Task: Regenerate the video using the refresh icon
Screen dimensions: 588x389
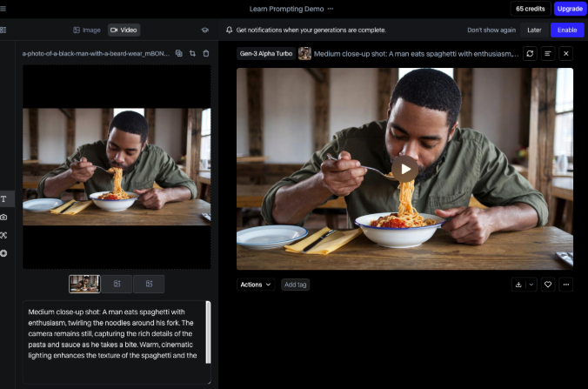Action: click(529, 53)
